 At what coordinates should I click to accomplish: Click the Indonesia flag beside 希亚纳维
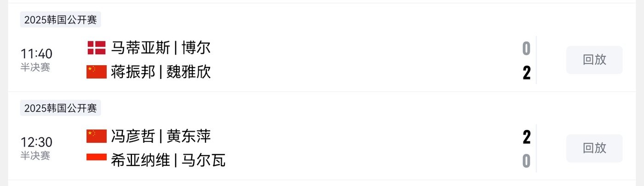coord(97,157)
